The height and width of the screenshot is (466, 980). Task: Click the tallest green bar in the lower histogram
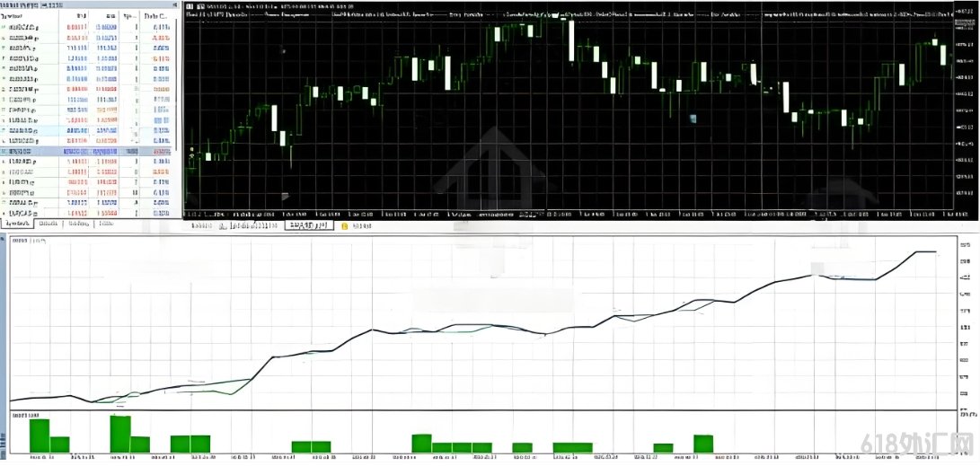pyautogui.click(x=120, y=434)
